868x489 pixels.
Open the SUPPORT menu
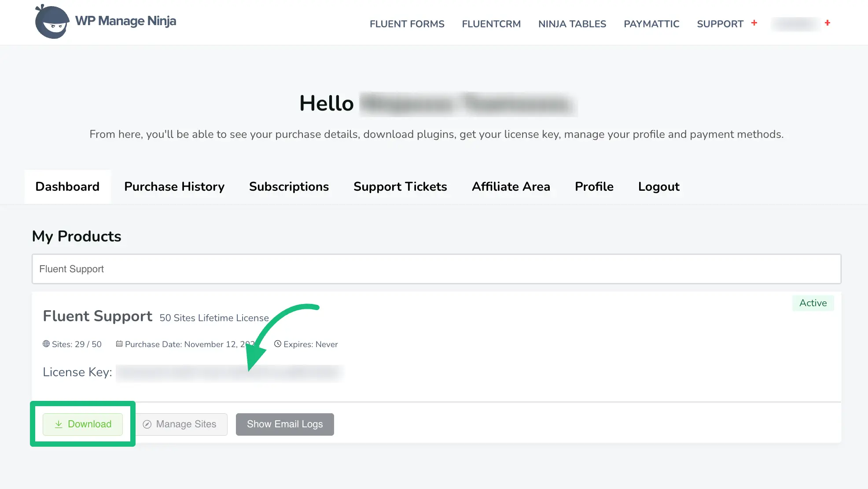[x=720, y=24]
